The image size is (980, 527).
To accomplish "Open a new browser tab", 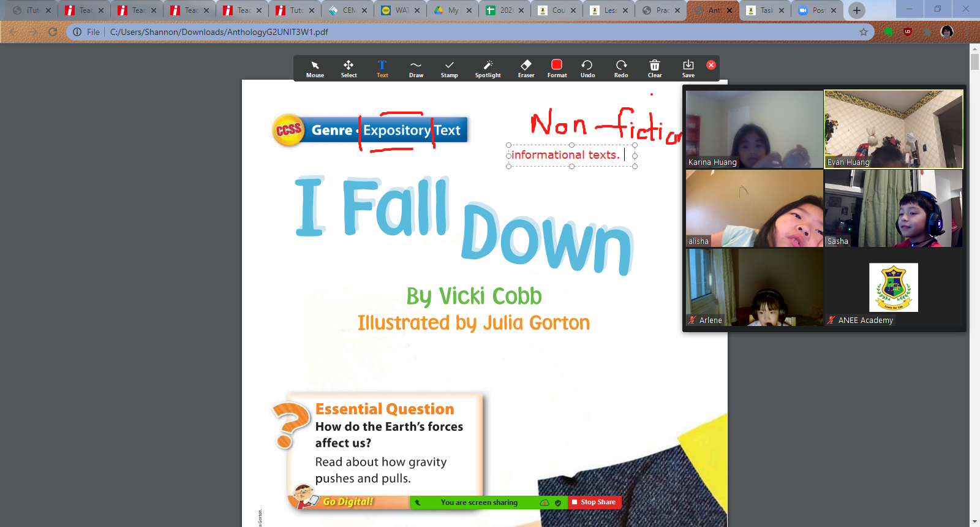I will tap(857, 10).
